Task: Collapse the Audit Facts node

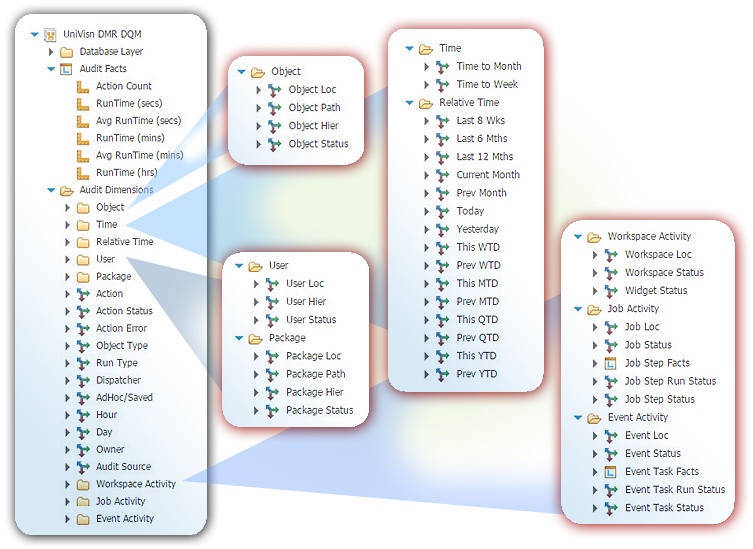Action: click(x=51, y=69)
